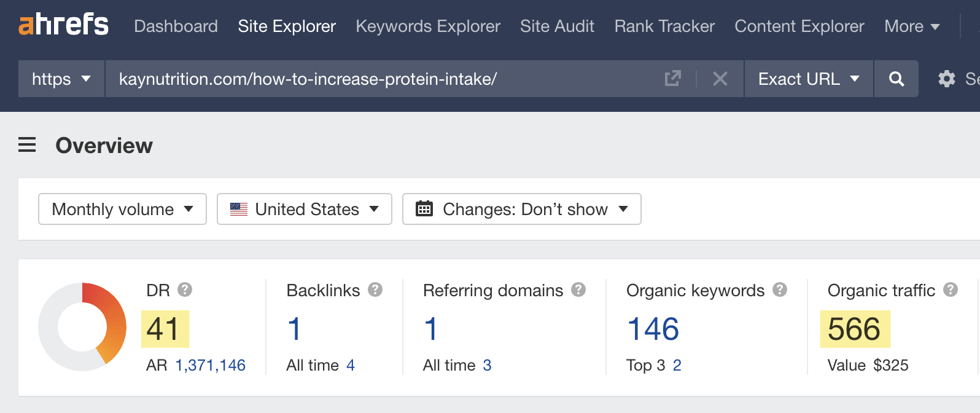
Task: Click the magnifying glass search button
Action: [x=896, y=79]
